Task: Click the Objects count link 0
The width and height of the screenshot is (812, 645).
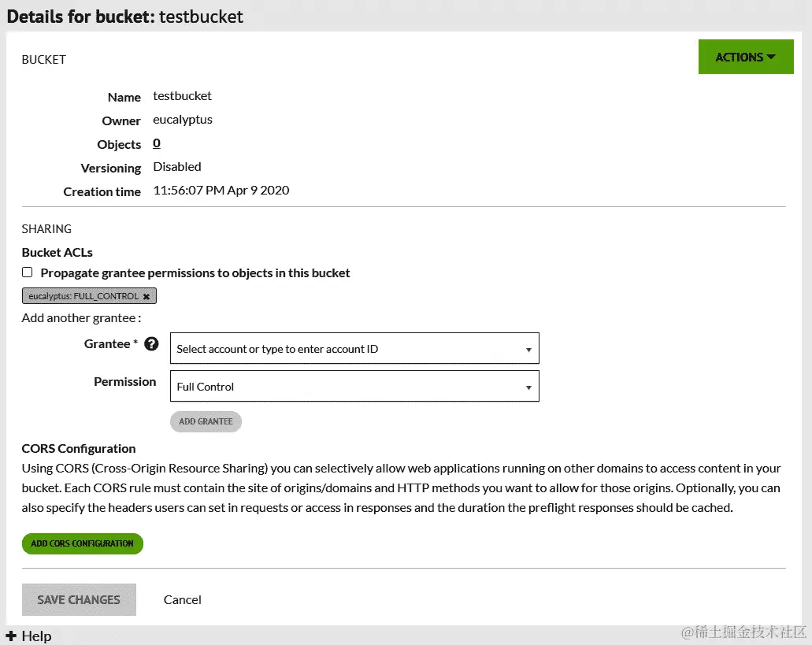Action: tap(157, 143)
